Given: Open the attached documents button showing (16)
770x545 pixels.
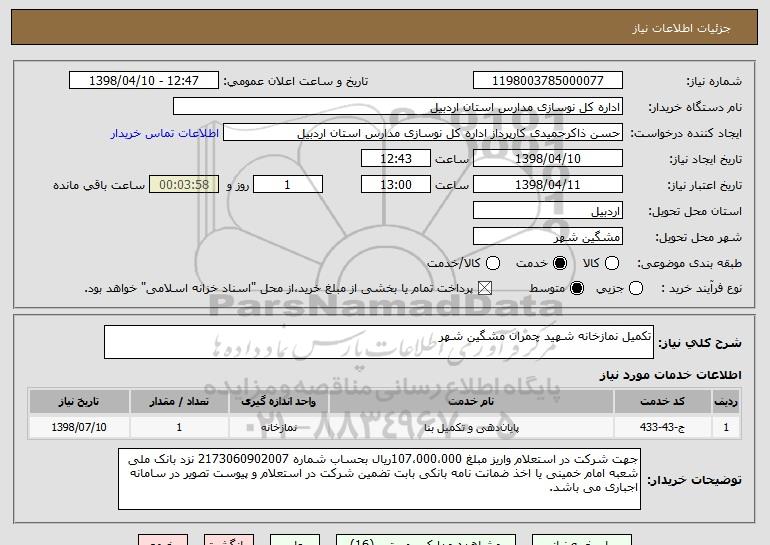Looking at the screenshot, I should (x=426, y=540).
